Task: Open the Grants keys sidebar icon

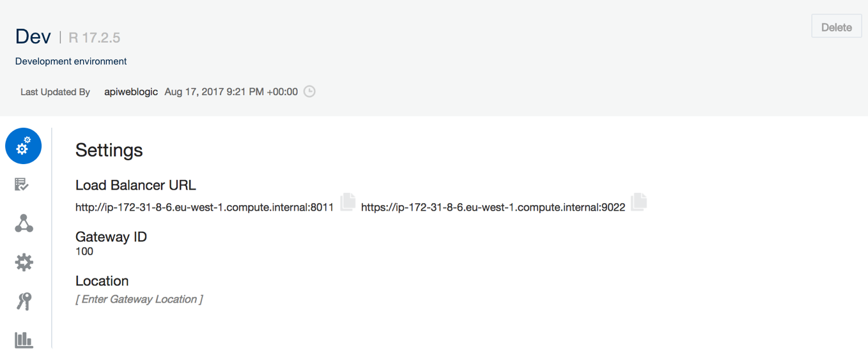Action: [24, 301]
